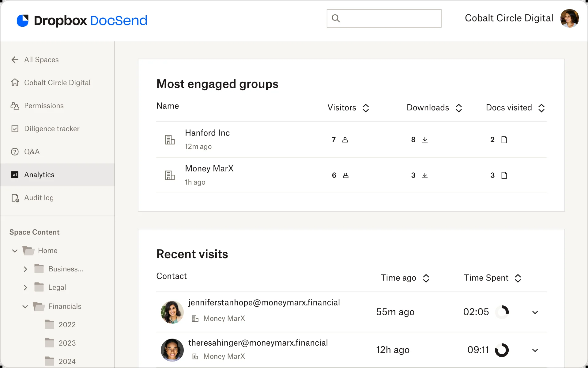Click the Dropbox DocSend wordmark

tap(91, 21)
